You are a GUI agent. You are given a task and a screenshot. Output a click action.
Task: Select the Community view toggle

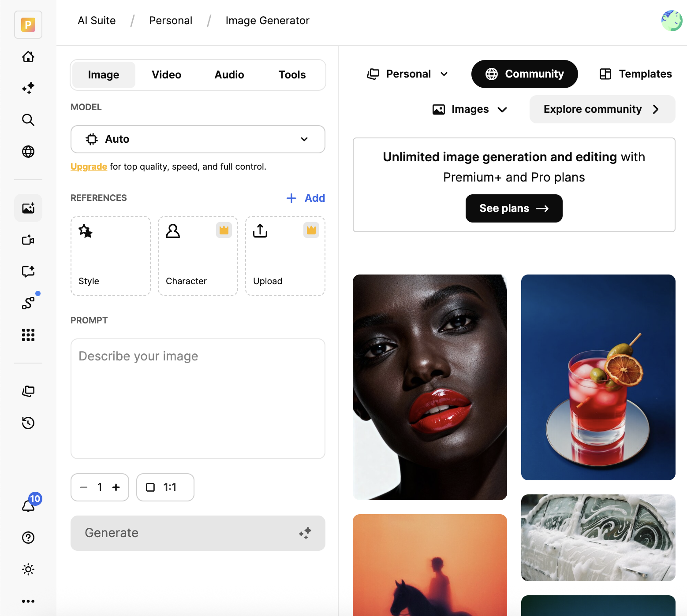524,74
